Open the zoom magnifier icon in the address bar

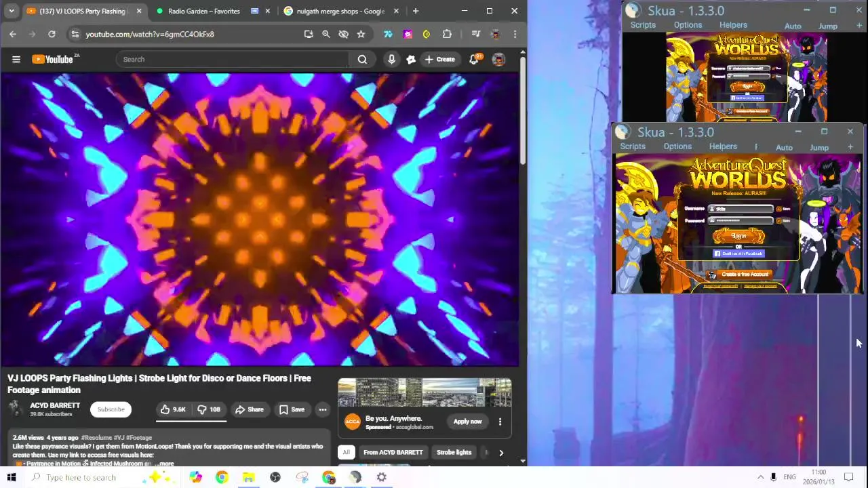(x=326, y=34)
